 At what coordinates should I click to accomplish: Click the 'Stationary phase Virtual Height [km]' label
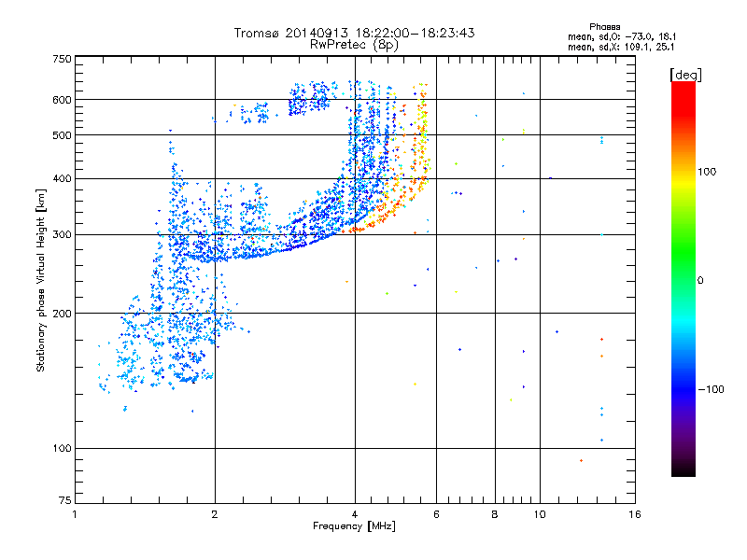click(41, 281)
